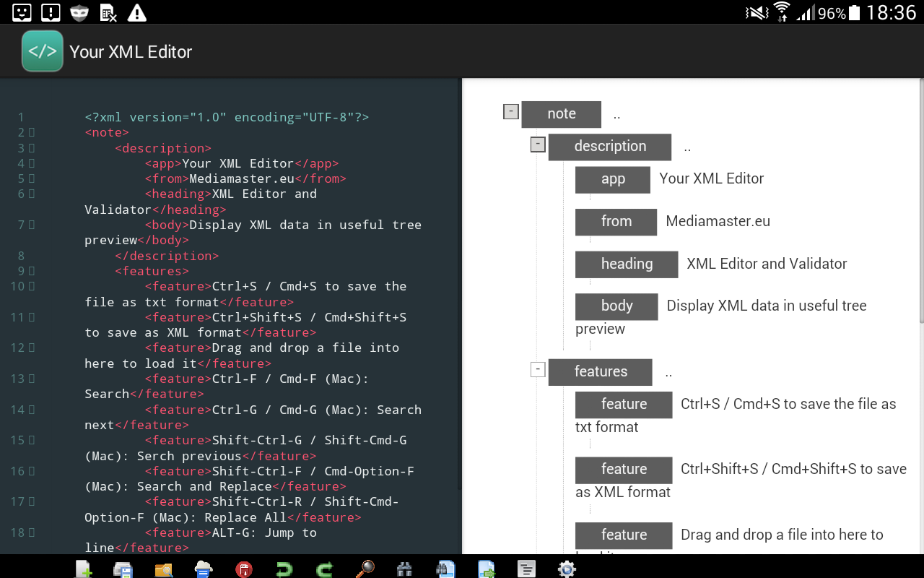Open a file with the folder search icon

click(x=164, y=569)
